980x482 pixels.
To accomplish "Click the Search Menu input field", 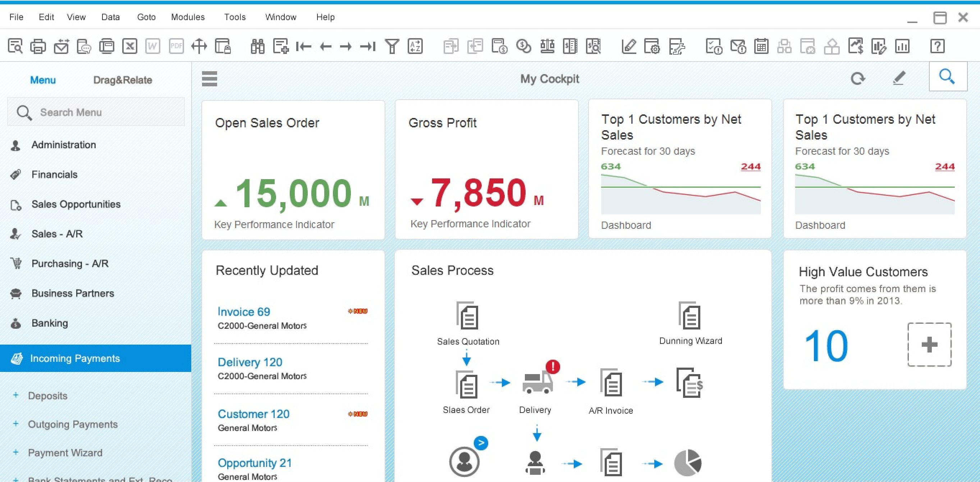I will point(96,112).
